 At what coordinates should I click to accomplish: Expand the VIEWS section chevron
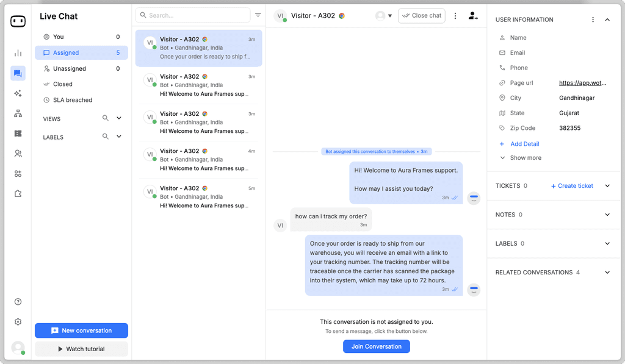click(x=119, y=118)
